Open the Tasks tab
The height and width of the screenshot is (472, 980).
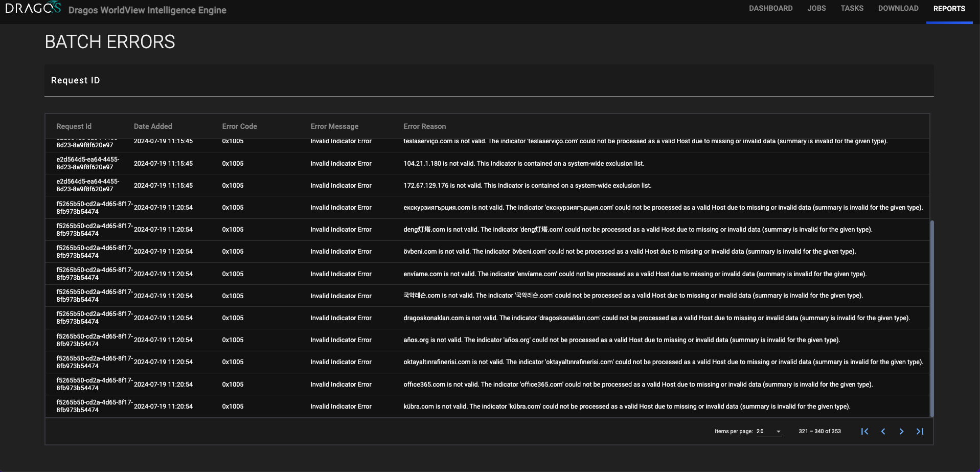(852, 9)
